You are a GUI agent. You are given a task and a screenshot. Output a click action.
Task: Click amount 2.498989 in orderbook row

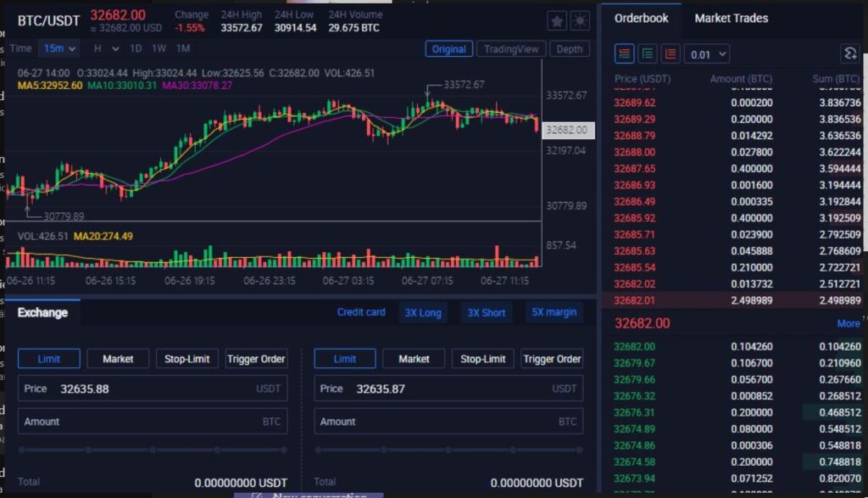click(752, 301)
